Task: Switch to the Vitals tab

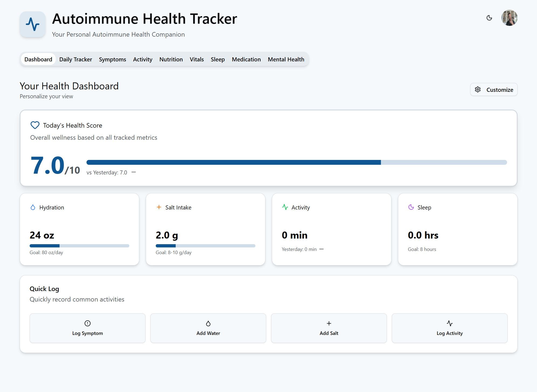Action: tap(197, 59)
